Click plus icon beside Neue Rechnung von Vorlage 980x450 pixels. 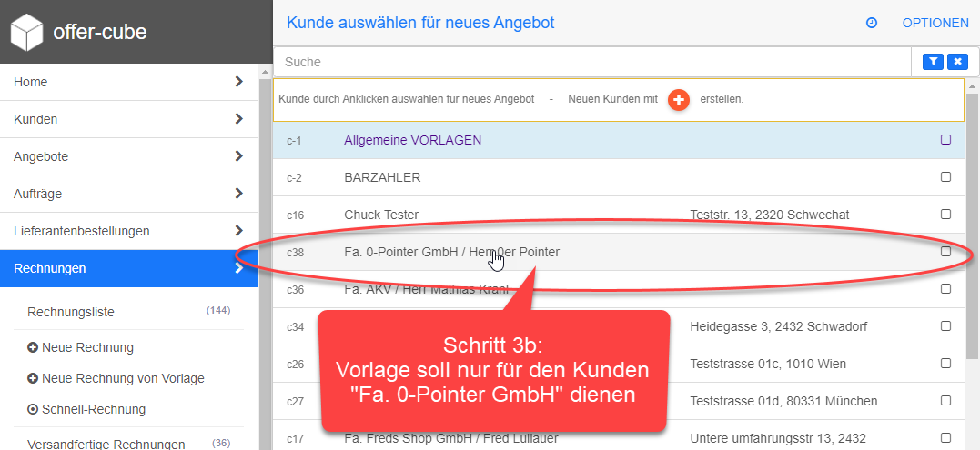point(33,379)
